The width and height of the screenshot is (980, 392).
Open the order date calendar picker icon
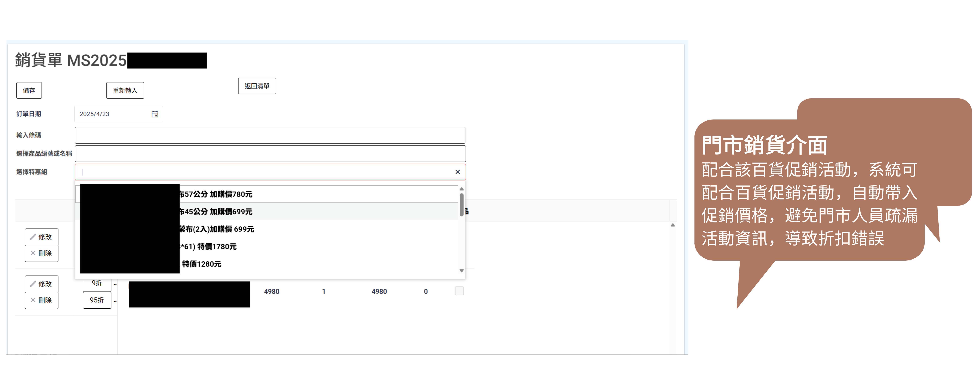click(154, 114)
